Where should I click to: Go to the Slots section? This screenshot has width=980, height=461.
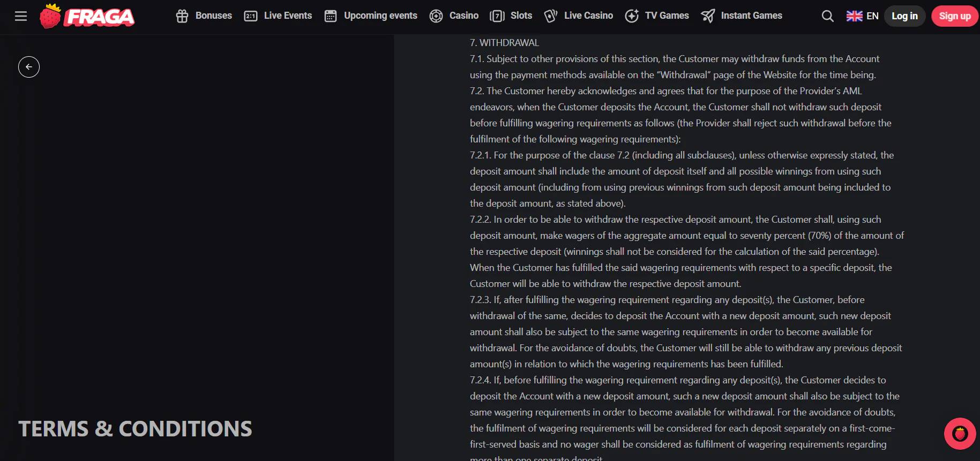[x=521, y=16]
